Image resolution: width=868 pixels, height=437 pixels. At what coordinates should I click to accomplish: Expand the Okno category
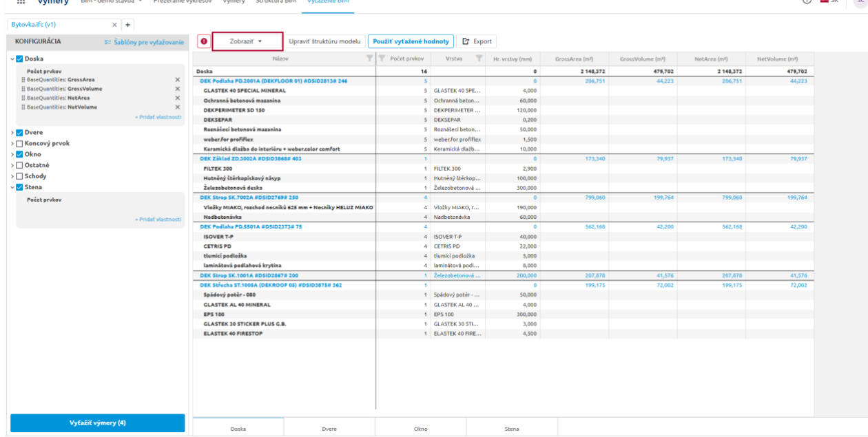(12, 154)
